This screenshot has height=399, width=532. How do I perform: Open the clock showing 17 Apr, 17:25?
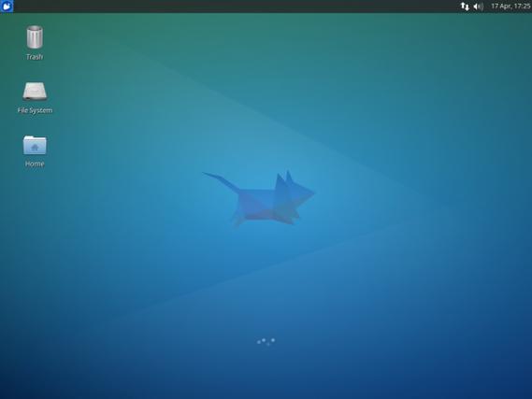[x=510, y=7]
